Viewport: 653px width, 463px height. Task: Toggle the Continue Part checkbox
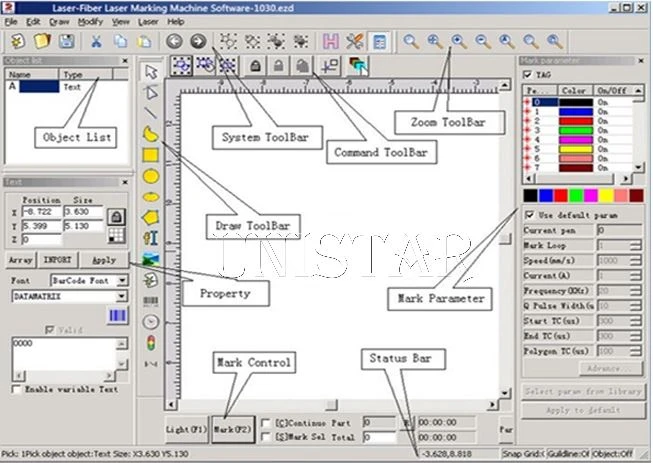point(265,423)
